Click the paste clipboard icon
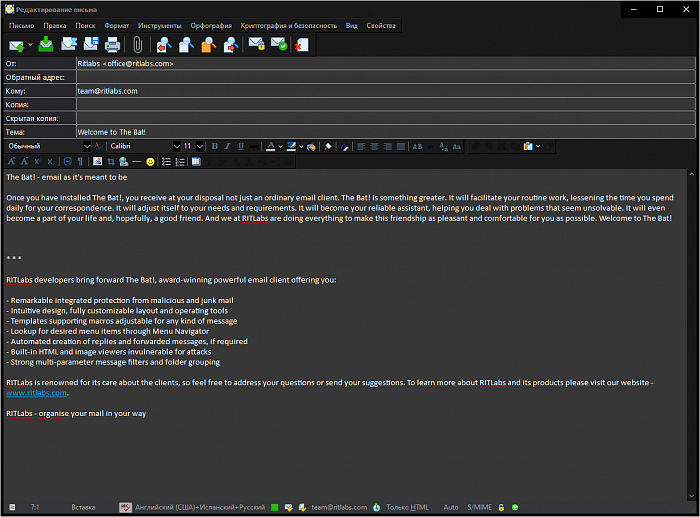This screenshot has width=700, height=517. click(528, 146)
